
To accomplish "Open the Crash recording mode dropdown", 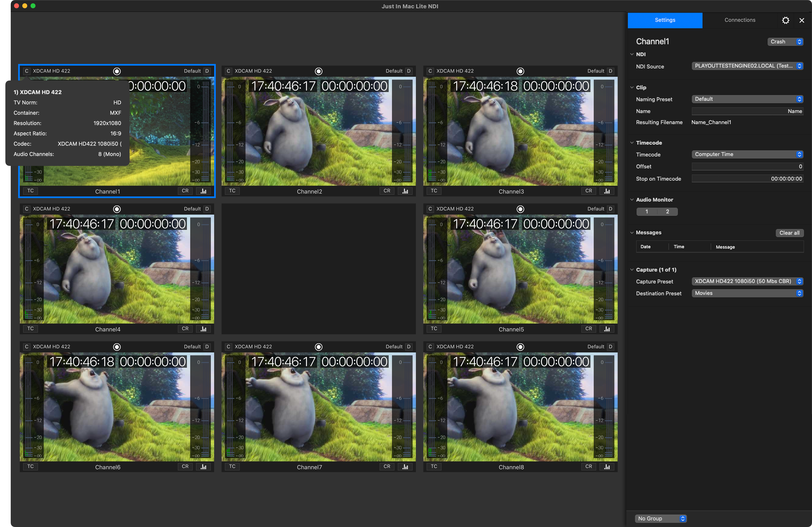I will pyautogui.click(x=785, y=42).
